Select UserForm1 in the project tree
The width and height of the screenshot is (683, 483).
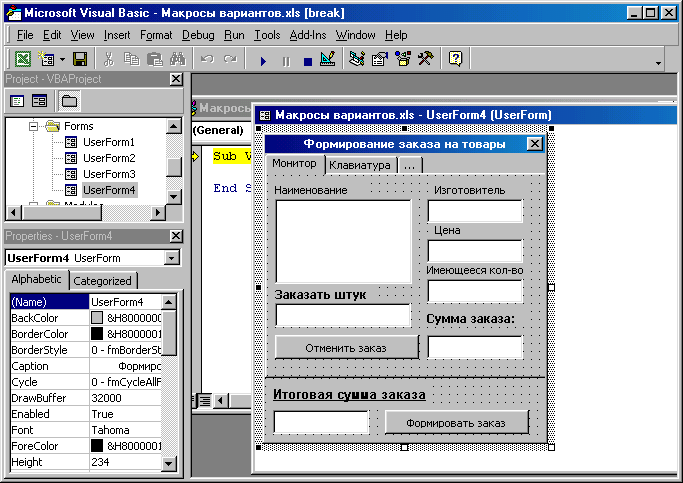click(x=109, y=142)
